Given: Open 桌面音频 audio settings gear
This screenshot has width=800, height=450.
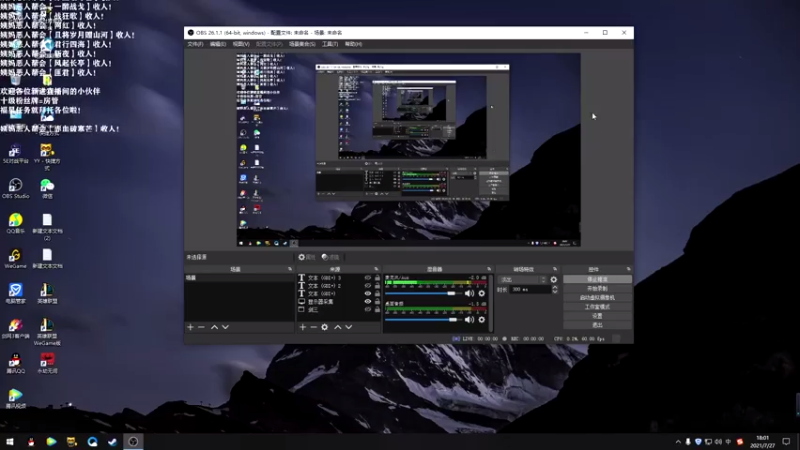Looking at the screenshot, I should [x=482, y=320].
